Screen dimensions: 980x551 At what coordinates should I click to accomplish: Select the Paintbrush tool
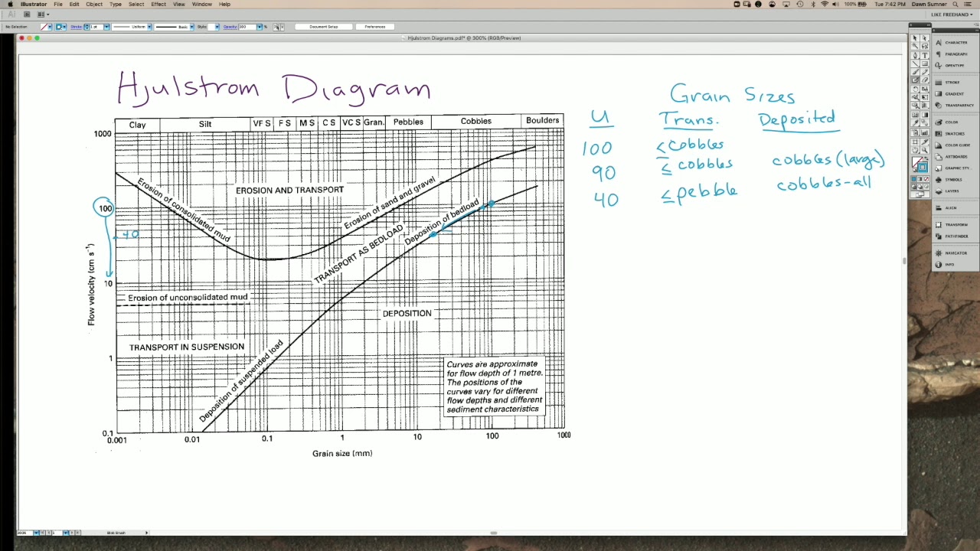point(915,72)
